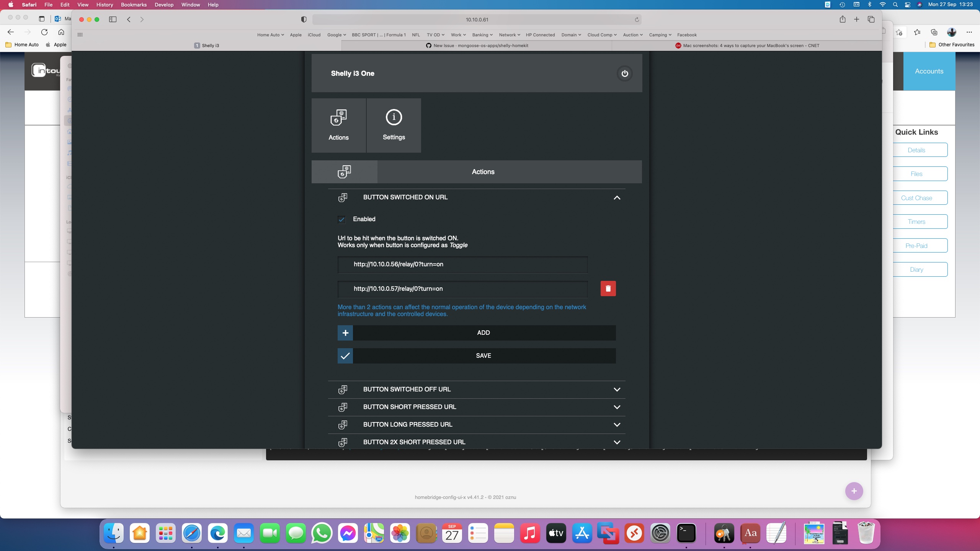Open the Timers quick link
980x551 pixels.
[916, 221]
